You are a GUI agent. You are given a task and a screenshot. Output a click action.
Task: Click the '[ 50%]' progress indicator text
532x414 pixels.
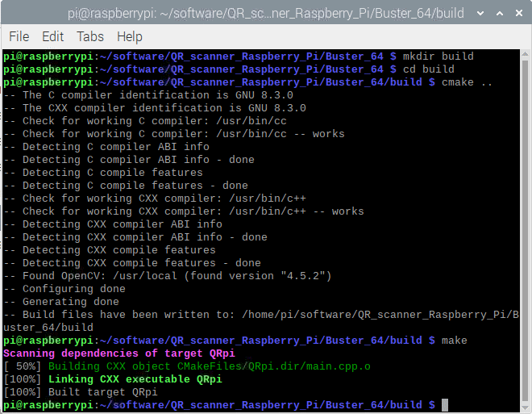(x=23, y=366)
